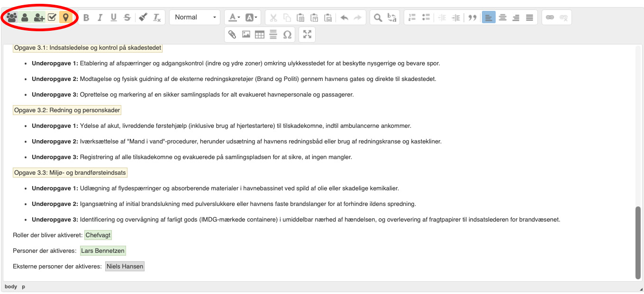The height and width of the screenshot is (294, 644).
Task: Click the insert table icon
Action: (x=260, y=35)
